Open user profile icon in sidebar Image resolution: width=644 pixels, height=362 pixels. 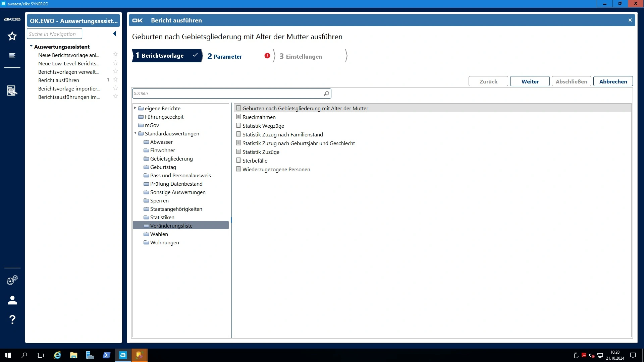pyautogui.click(x=12, y=300)
